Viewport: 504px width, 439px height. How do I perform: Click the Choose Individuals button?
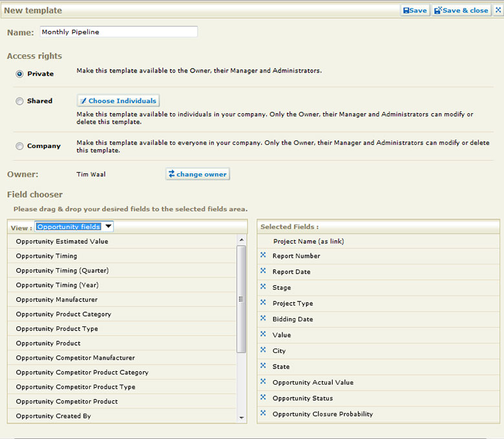[x=118, y=101]
